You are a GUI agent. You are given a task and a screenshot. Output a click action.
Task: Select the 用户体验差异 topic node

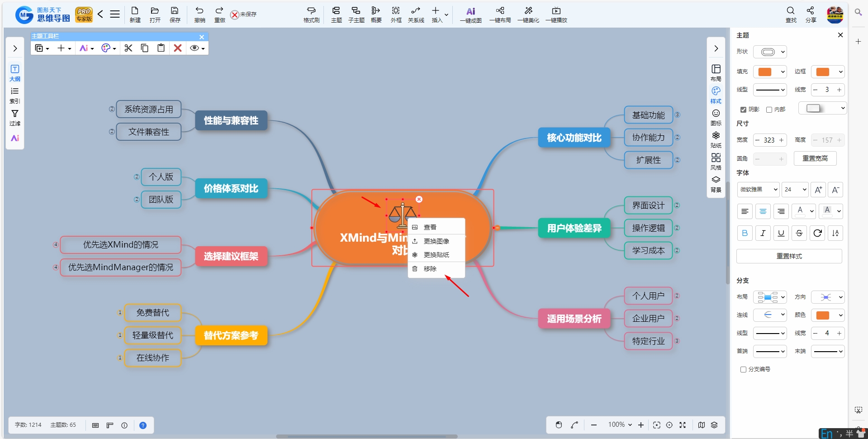point(574,228)
